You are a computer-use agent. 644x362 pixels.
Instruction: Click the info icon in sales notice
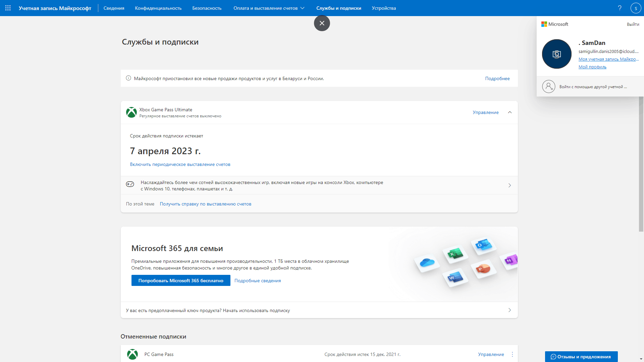128,78
